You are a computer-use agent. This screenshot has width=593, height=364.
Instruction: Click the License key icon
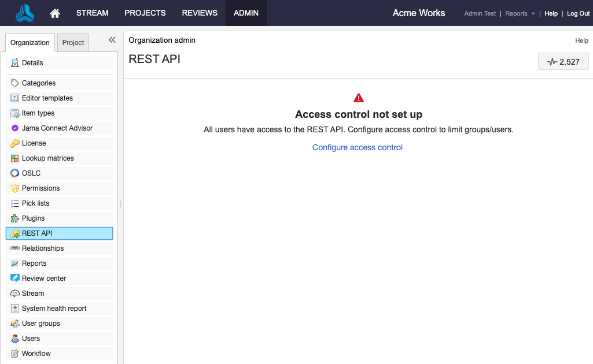pos(14,143)
